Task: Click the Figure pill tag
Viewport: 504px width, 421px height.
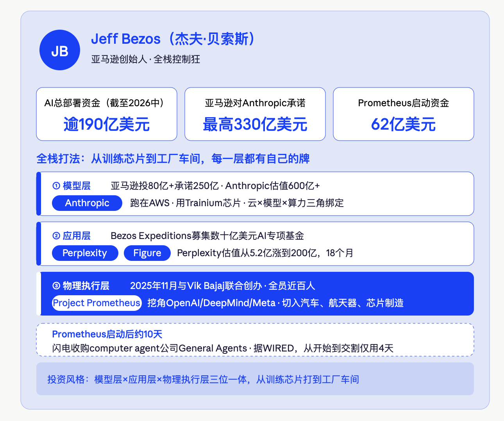Action: click(x=147, y=253)
